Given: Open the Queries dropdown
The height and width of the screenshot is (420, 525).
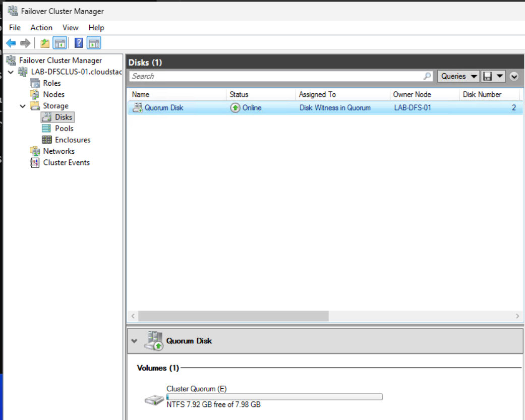Looking at the screenshot, I should pyautogui.click(x=458, y=76).
